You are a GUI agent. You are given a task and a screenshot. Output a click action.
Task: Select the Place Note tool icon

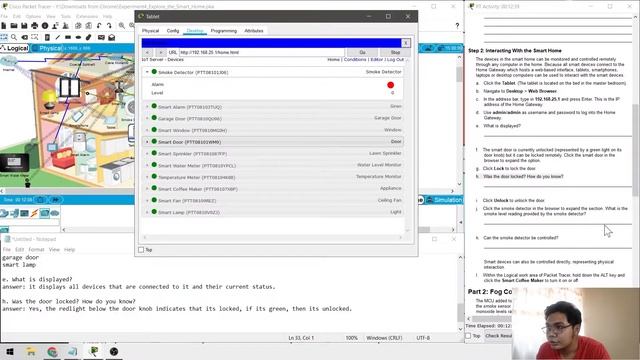click(x=47, y=37)
